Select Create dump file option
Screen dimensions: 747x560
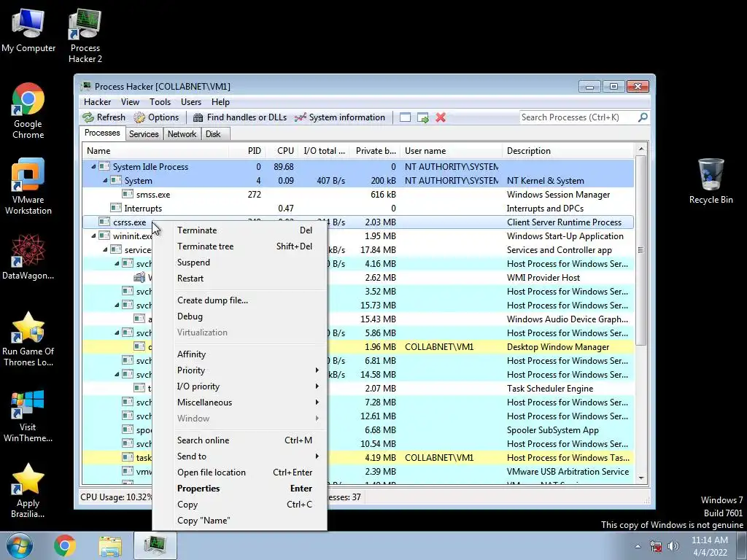[x=247, y=300]
